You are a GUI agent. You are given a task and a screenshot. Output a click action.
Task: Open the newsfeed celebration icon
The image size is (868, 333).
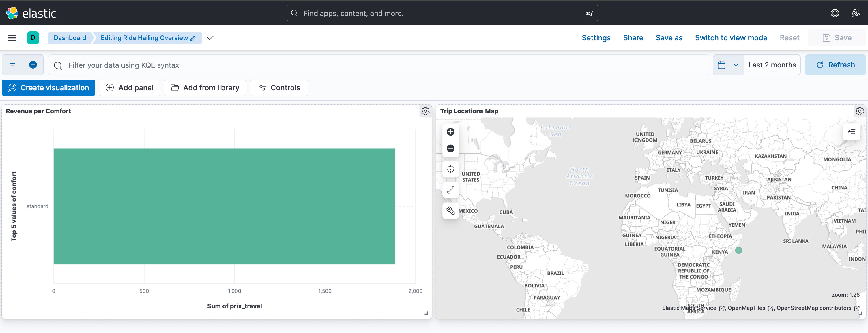[x=855, y=13]
